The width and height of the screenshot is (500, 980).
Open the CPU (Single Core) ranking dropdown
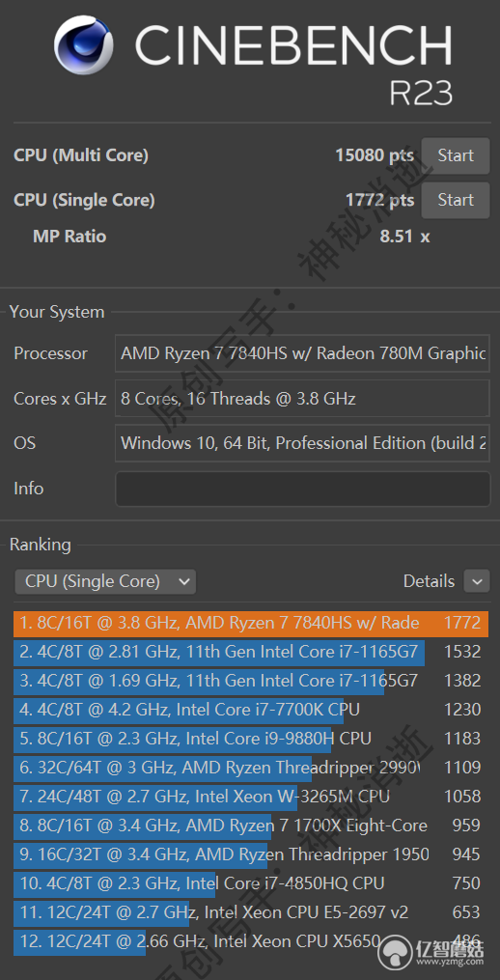click(x=105, y=581)
